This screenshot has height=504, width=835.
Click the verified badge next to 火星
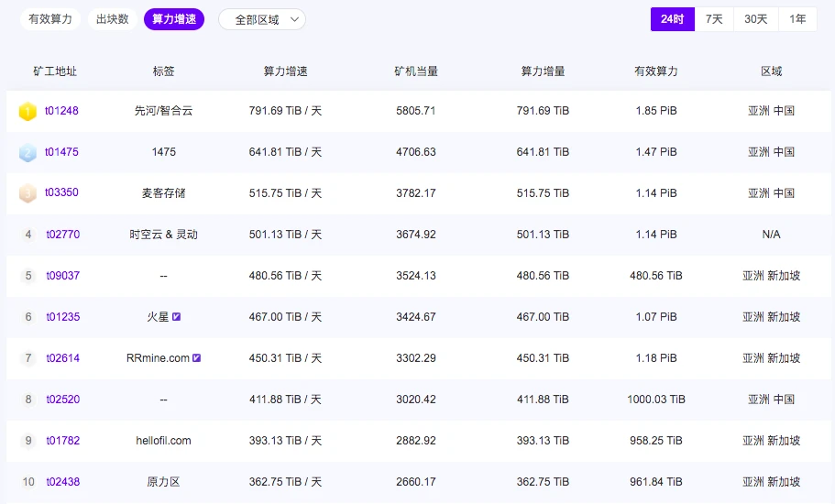click(177, 317)
